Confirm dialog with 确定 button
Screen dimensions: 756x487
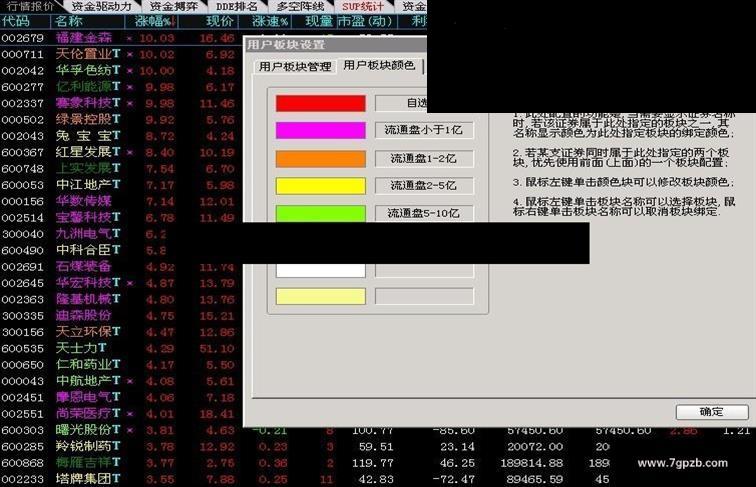point(712,412)
